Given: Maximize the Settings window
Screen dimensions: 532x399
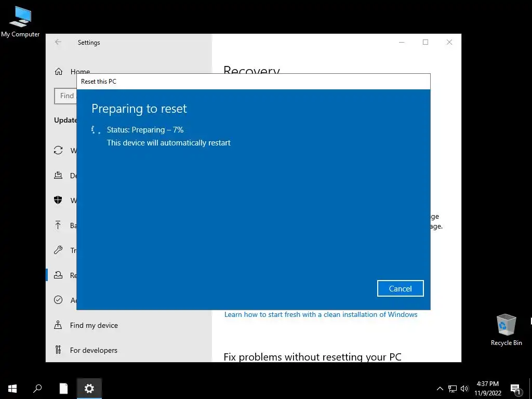Looking at the screenshot, I should coord(425,42).
